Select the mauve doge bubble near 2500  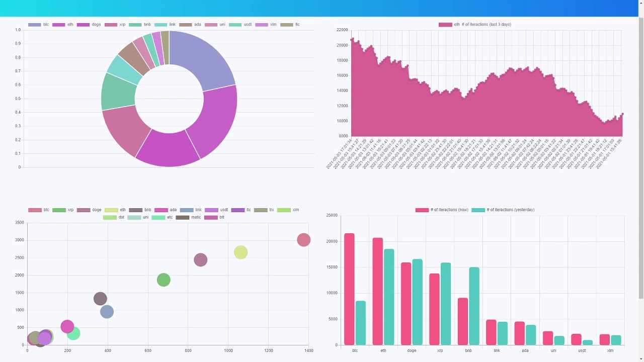click(201, 259)
